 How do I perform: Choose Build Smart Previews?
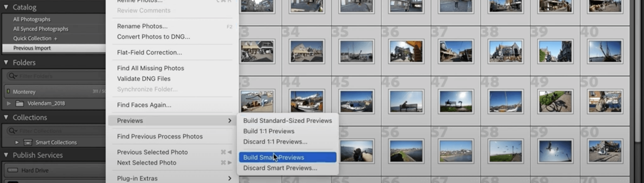[x=287, y=157]
